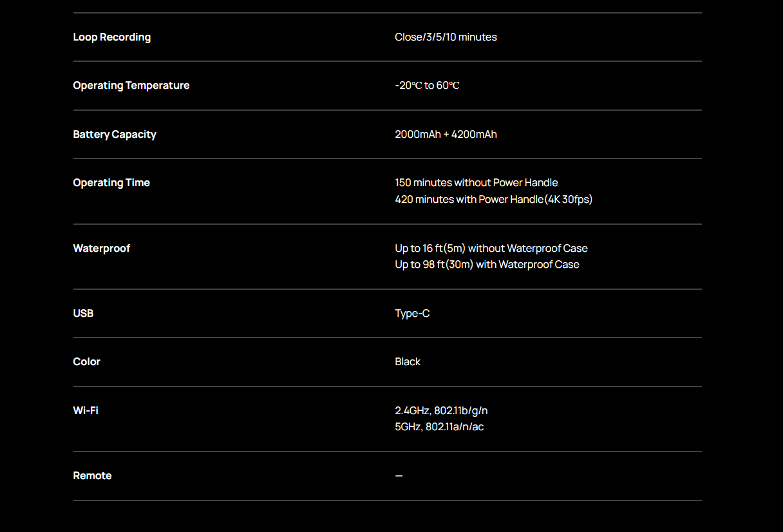Select the Black color value
Viewport: 783px width, 532px height.
[408, 362]
